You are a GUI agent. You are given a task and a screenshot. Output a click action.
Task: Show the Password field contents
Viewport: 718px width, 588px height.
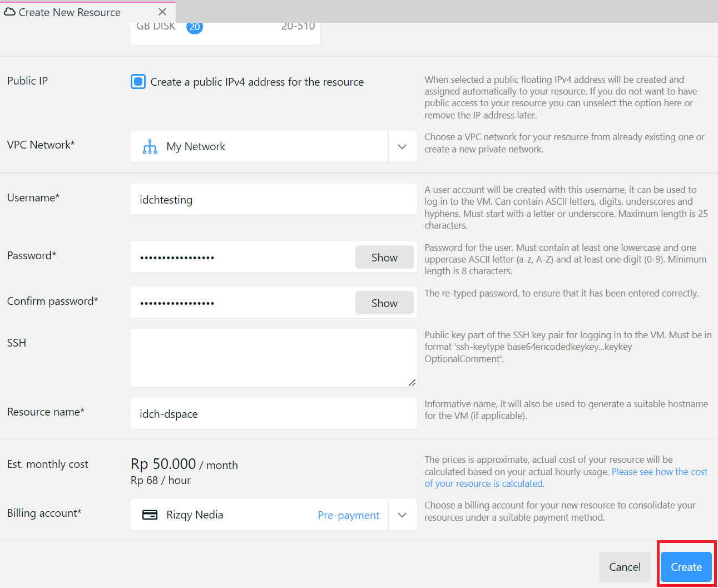tap(384, 258)
